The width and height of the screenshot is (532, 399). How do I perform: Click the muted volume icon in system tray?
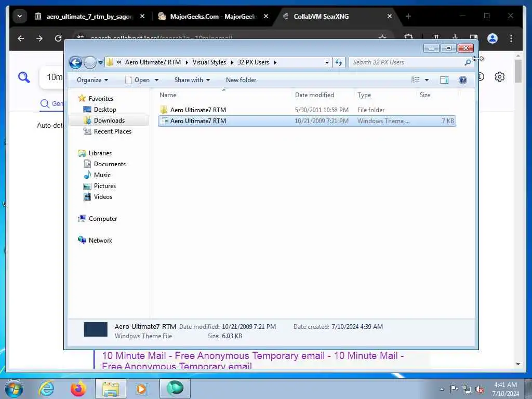point(480,390)
